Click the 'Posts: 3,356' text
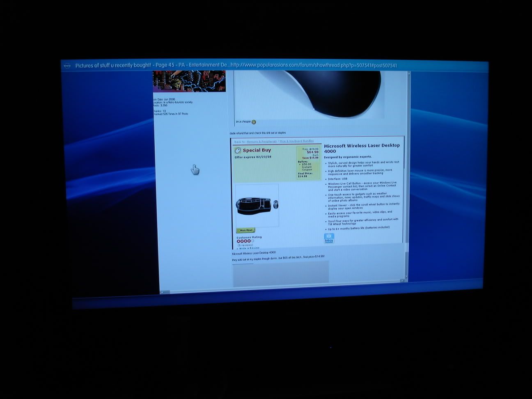Screen dimensions: 532x399 pyautogui.click(x=160, y=105)
